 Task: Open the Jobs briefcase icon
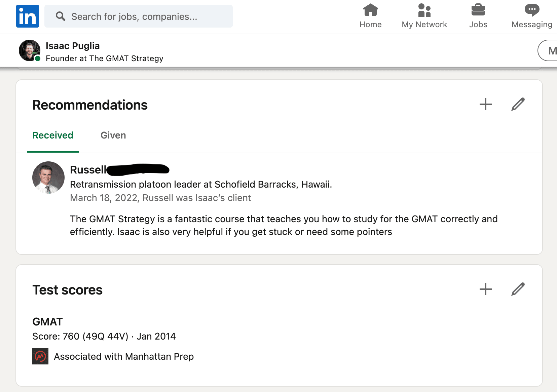478,10
